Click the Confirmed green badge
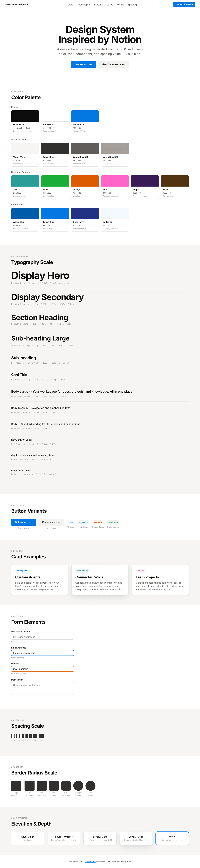 coord(113,522)
